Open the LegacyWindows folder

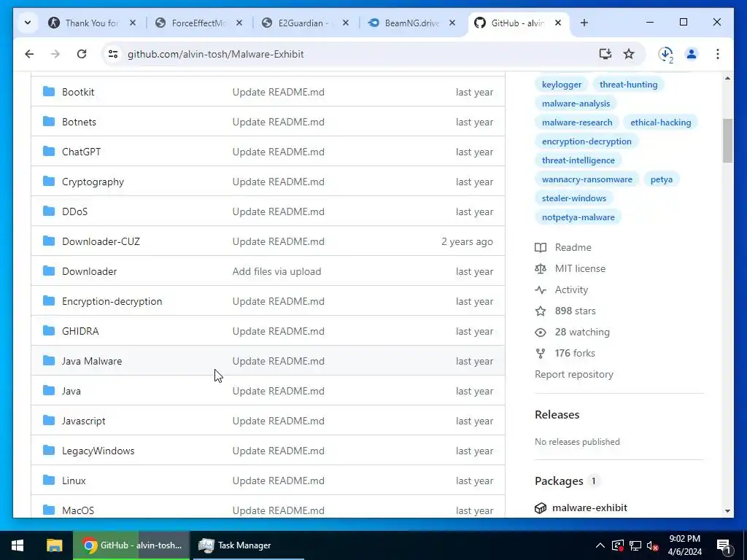tap(98, 451)
